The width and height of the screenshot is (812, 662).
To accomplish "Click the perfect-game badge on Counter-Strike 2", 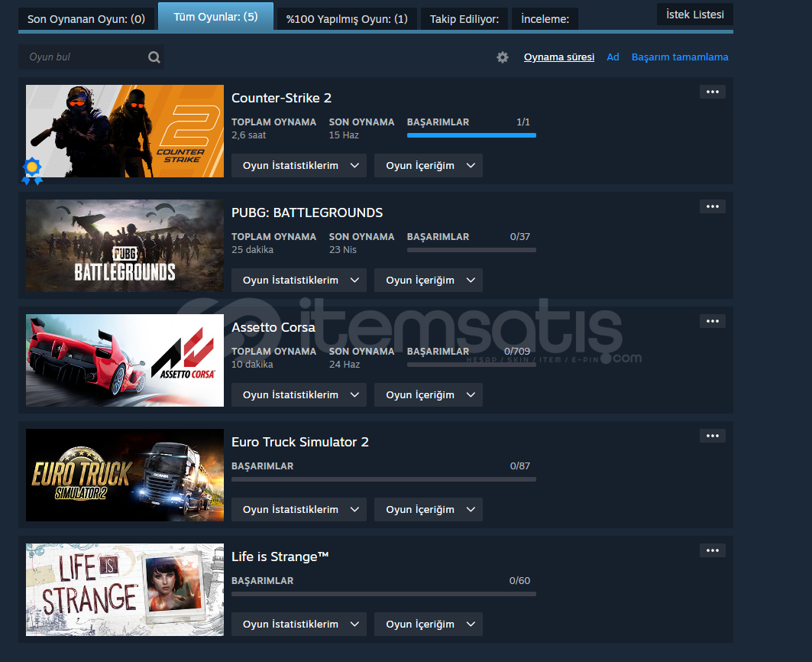I will point(32,170).
